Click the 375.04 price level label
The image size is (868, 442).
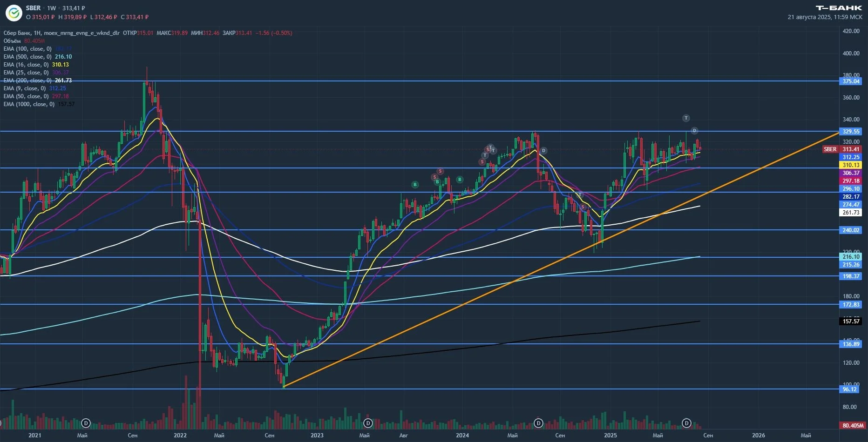coord(851,81)
